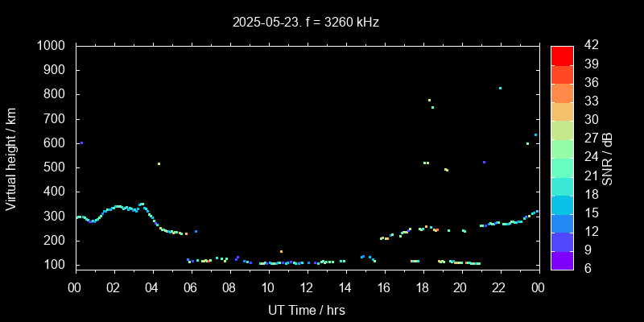644x322 pixels.
Task: Click the 'UT Time / hrs' axis label
Action: click(x=306, y=309)
